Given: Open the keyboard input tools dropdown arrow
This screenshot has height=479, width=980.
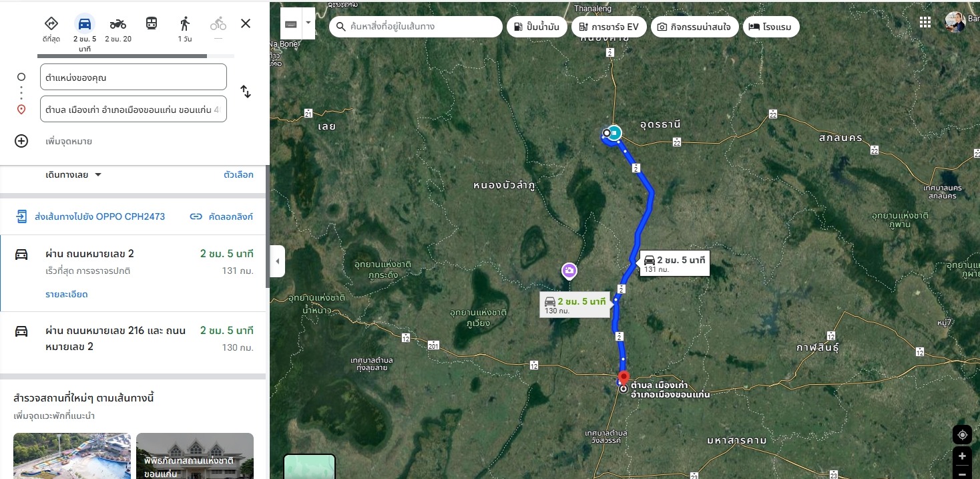Looking at the screenshot, I should click(x=308, y=22).
